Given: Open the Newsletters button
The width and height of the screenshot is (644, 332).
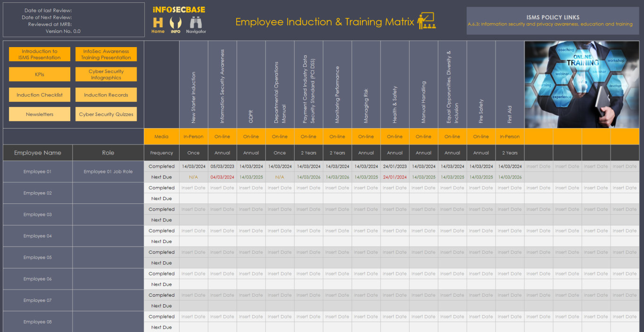Looking at the screenshot, I should pyautogui.click(x=40, y=114).
